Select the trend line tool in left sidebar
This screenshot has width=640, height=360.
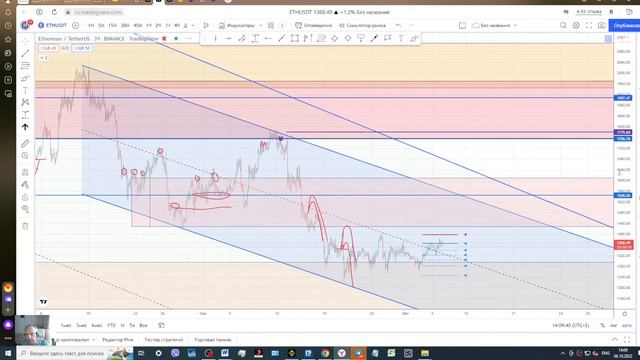click(x=25, y=53)
